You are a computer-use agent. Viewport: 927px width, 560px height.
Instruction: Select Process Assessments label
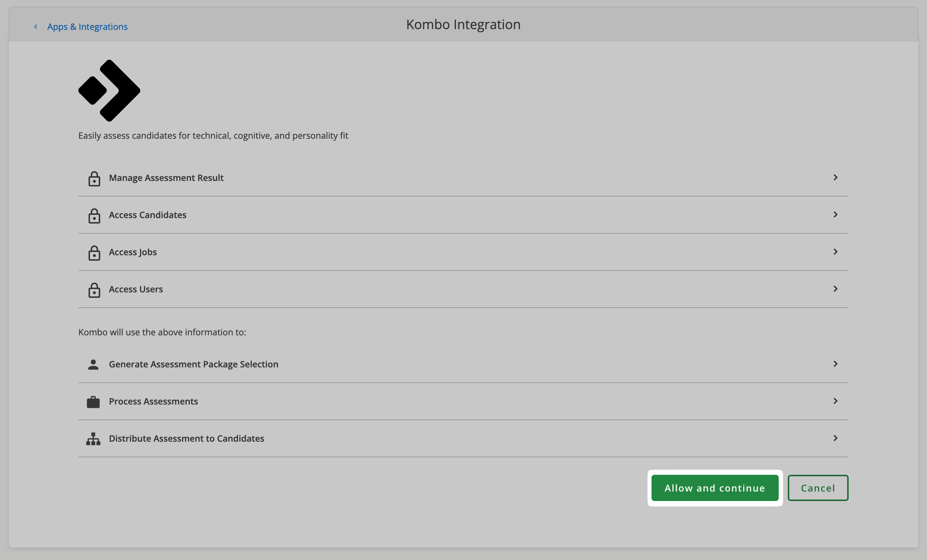(153, 401)
